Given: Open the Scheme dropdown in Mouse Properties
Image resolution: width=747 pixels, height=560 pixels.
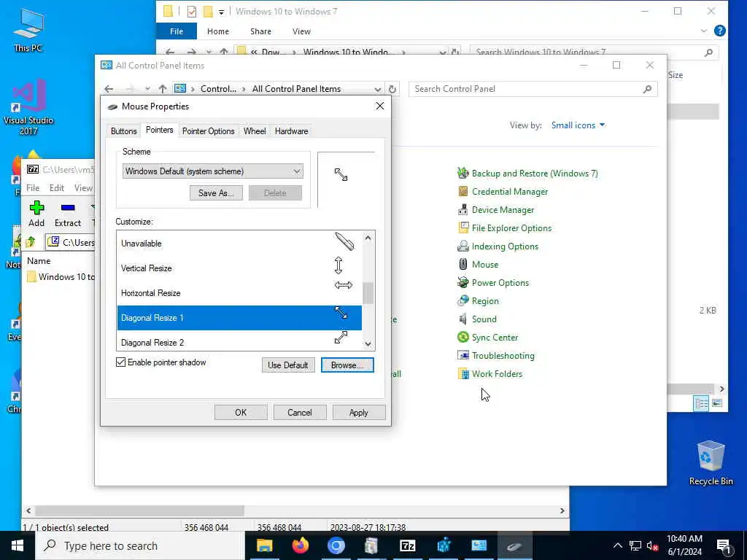Looking at the screenshot, I should 212,171.
